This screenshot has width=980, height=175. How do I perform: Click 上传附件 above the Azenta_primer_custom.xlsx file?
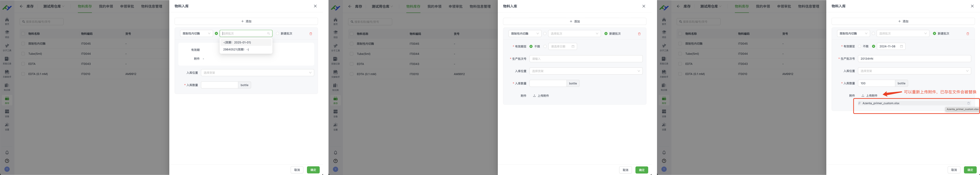click(x=869, y=96)
